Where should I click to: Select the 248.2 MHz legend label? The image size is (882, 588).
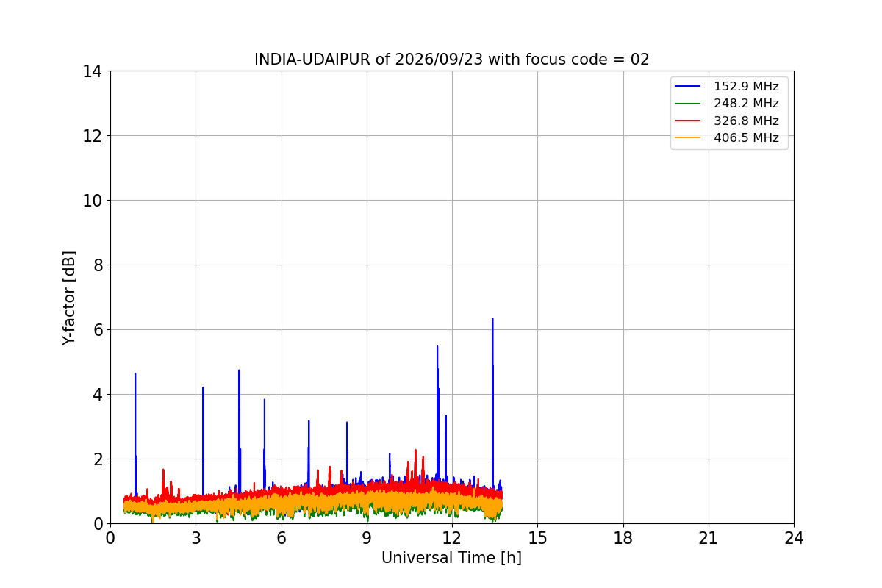pos(746,104)
